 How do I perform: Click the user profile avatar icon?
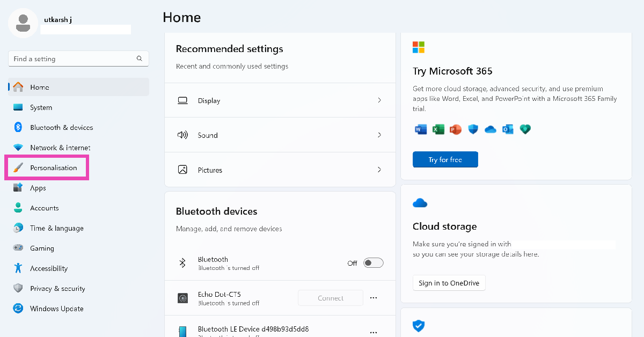pyautogui.click(x=23, y=23)
